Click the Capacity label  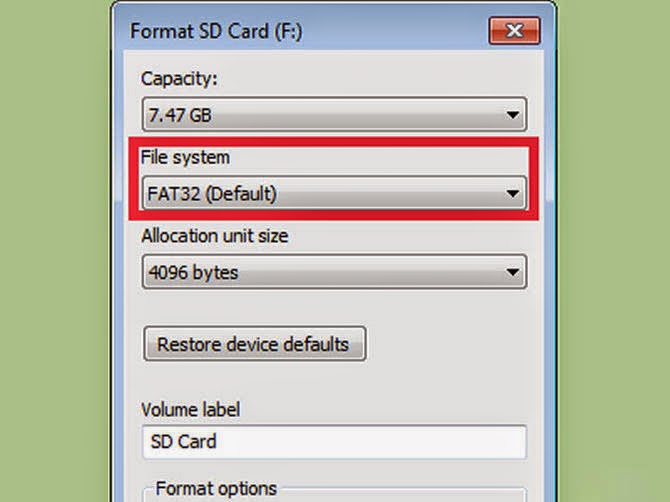179,77
